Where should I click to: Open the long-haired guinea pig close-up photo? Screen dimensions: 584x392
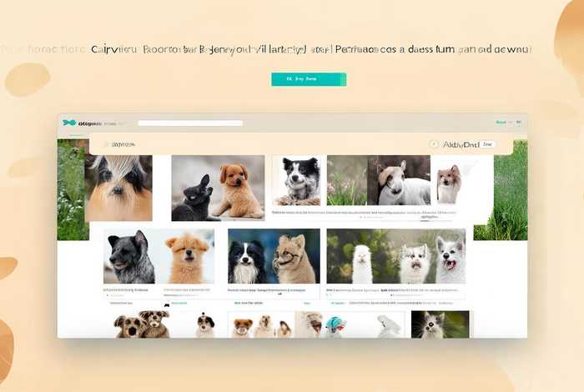pos(118,188)
